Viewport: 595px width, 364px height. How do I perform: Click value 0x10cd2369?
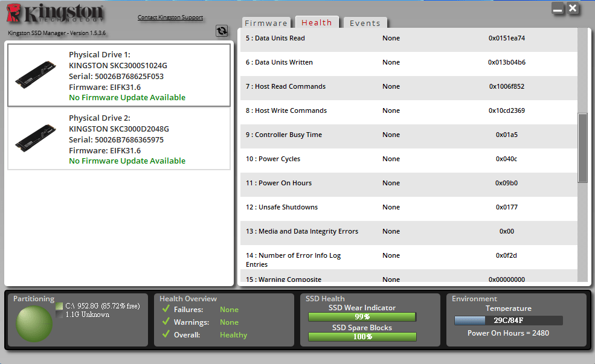tap(507, 110)
